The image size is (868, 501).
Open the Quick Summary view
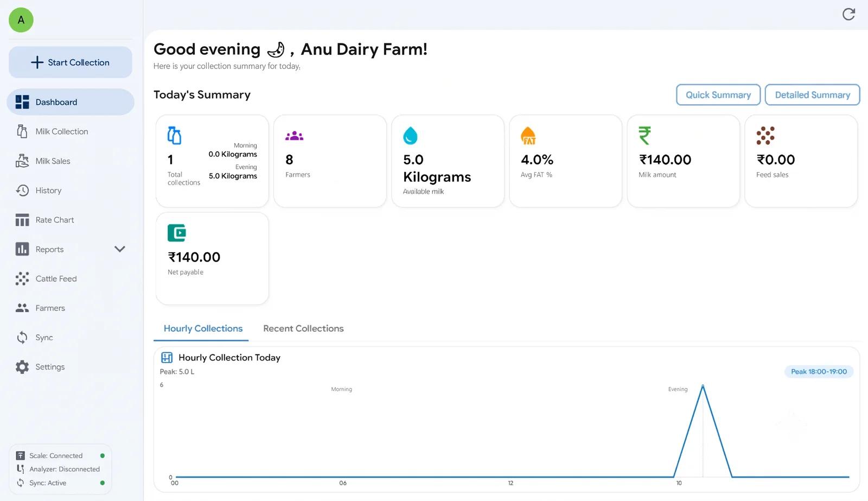[718, 95]
